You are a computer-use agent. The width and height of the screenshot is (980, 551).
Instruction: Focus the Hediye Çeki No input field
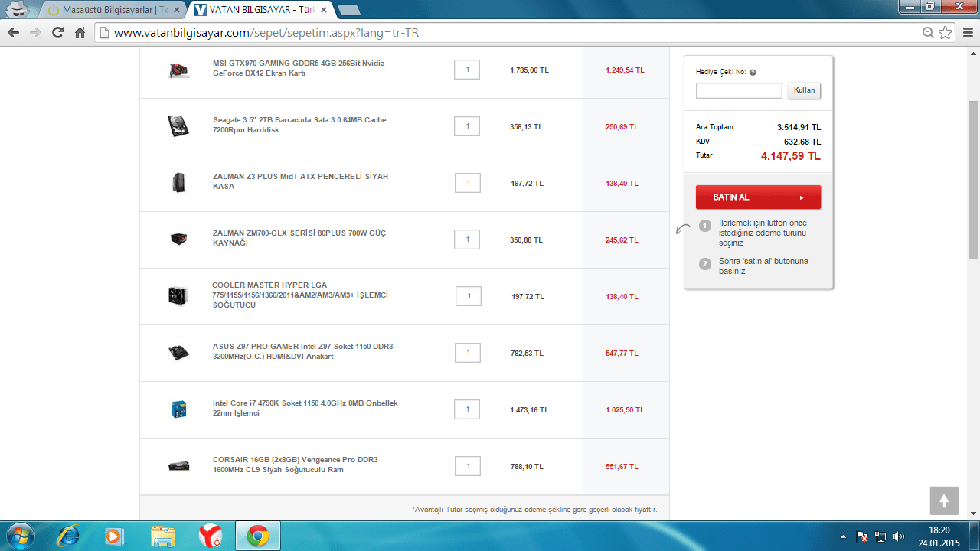[x=739, y=90]
